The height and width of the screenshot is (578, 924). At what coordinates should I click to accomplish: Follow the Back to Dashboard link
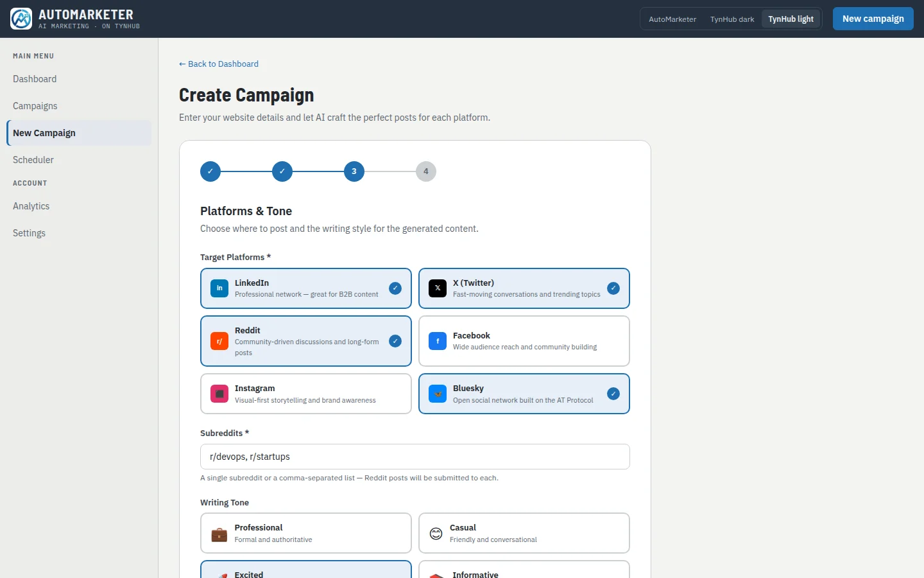click(219, 64)
